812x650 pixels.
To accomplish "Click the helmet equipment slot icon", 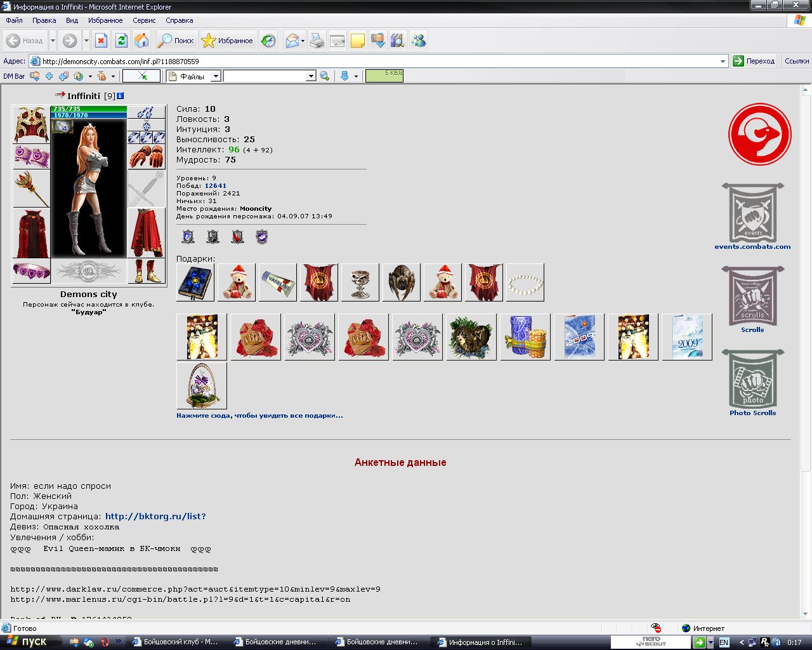I will pyautogui.click(x=31, y=124).
